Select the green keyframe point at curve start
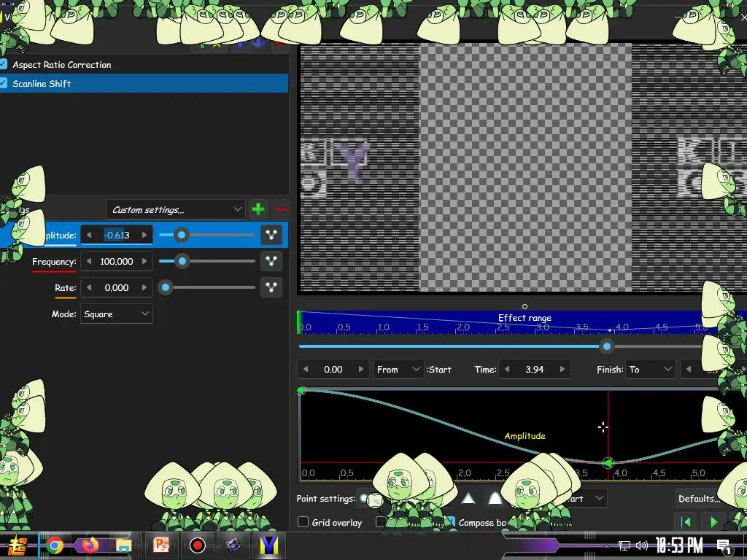The image size is (747, 560). tap(301, 391)
